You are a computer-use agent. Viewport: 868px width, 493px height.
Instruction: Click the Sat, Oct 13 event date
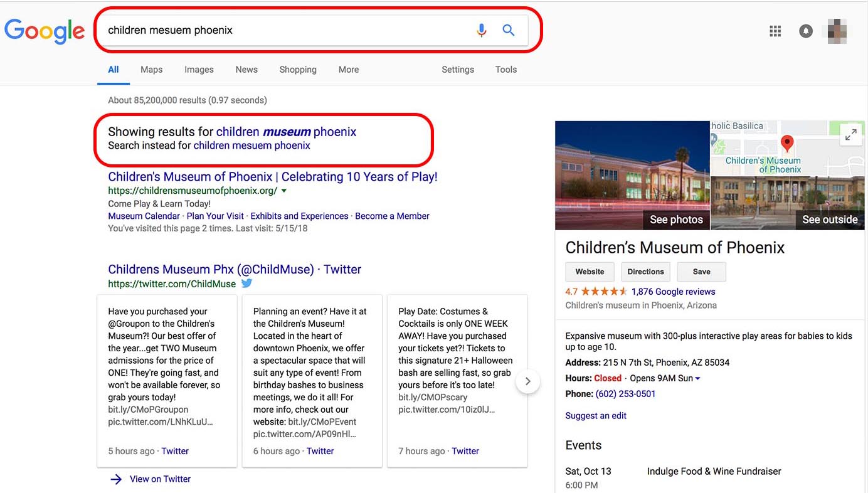click(x=588, y=471)
